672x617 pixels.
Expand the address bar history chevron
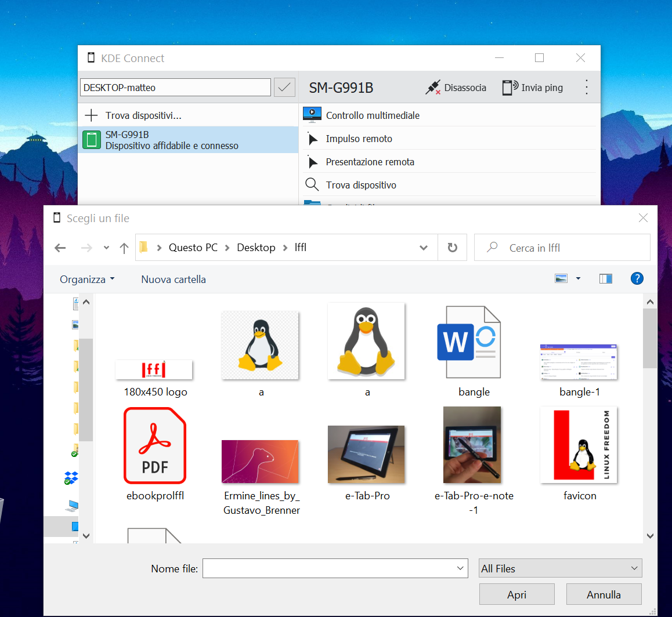(x=423, y=248)
